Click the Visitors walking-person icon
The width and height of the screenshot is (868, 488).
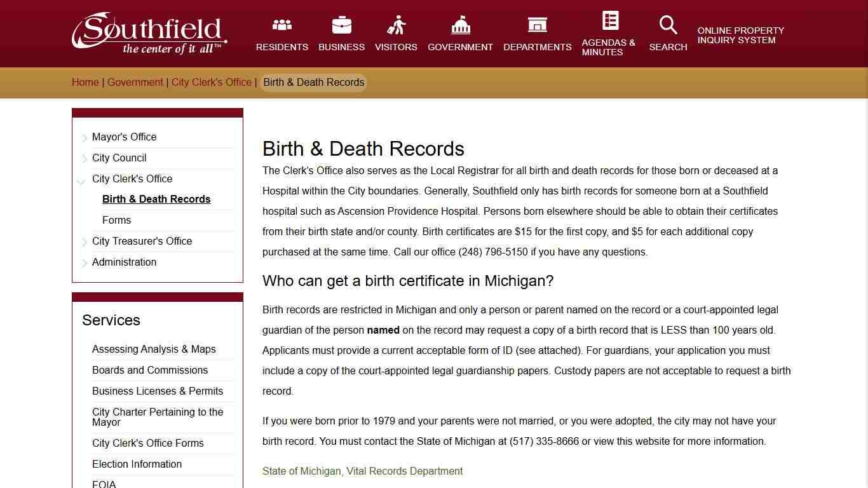396,24
